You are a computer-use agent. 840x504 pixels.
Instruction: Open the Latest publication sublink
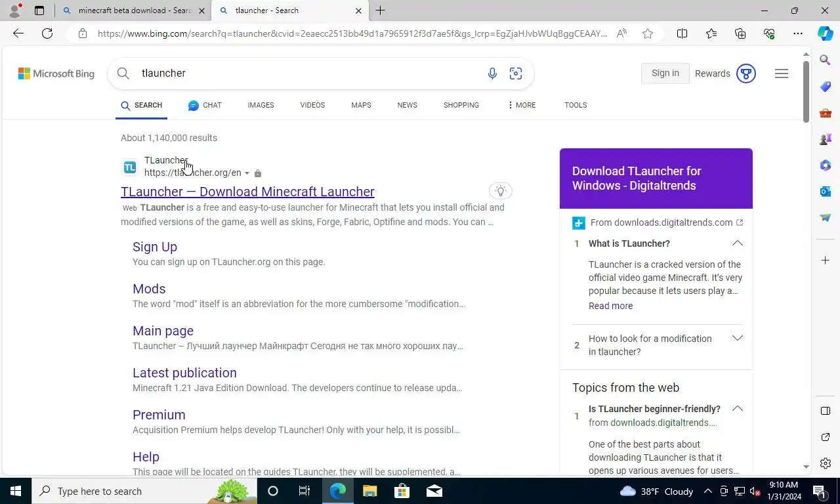point(184,373)
